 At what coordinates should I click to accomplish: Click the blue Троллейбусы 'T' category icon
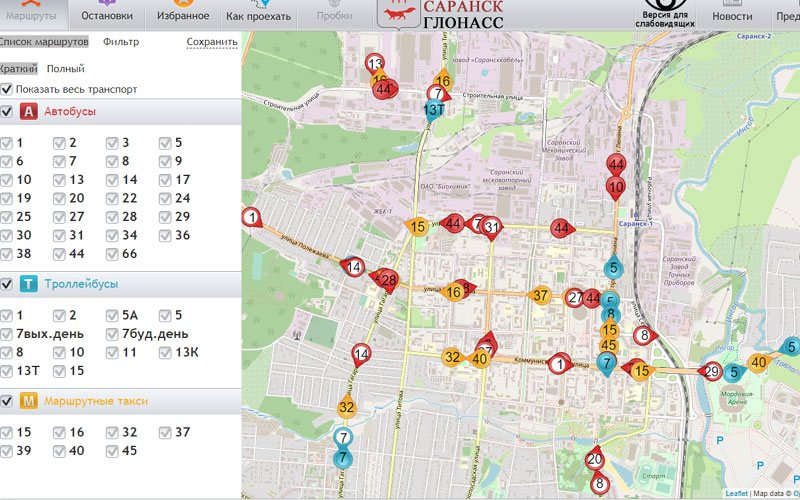click(29, 285)
